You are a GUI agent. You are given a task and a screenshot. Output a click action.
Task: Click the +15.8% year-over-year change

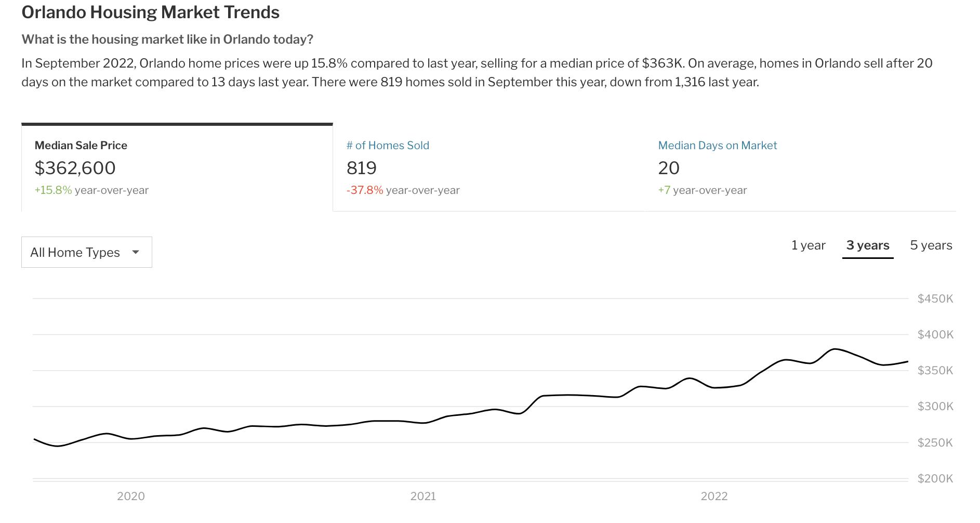point(53,190)
